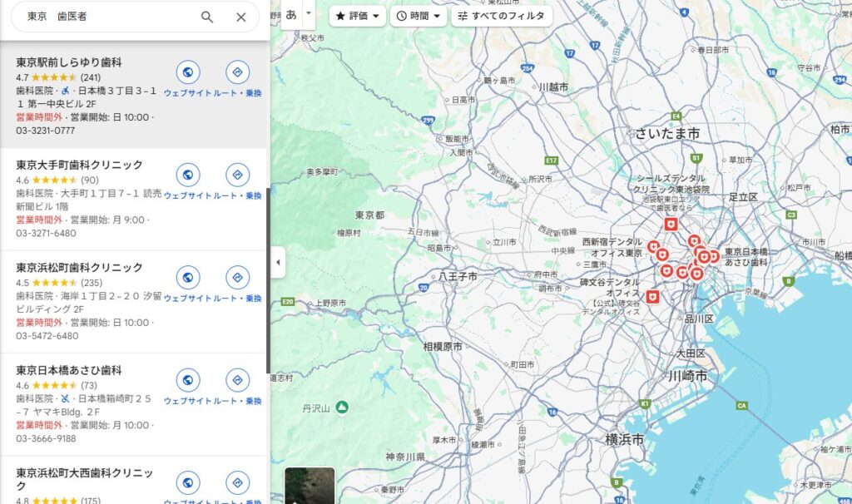Open the 東京日本橋あさひ歯科 listing title
The image size is (852, 504).
69,370
